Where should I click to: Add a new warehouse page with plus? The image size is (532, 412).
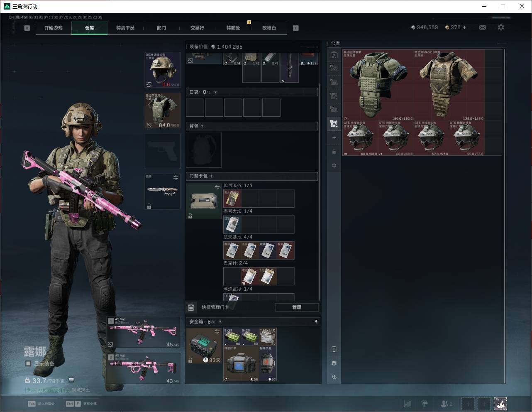click(x=334, y=137)
